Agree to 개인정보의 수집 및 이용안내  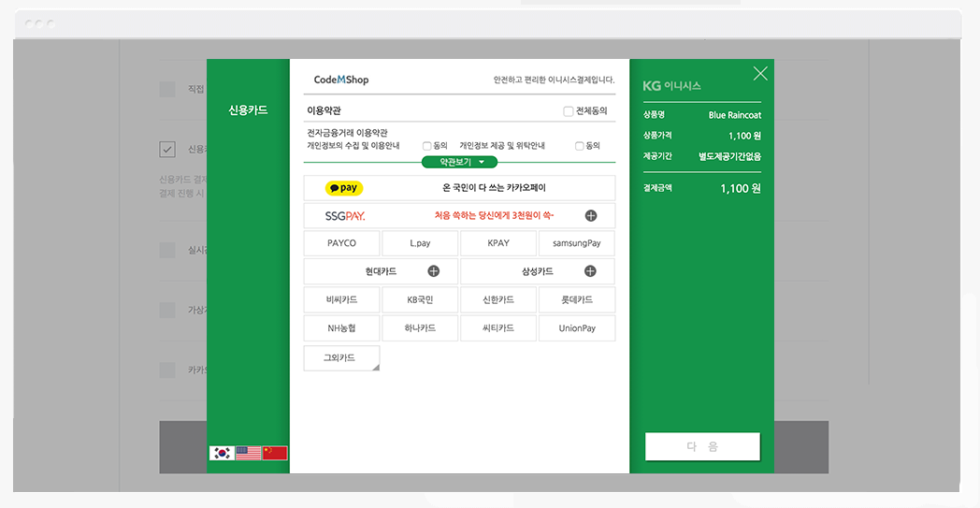(426, 146)
